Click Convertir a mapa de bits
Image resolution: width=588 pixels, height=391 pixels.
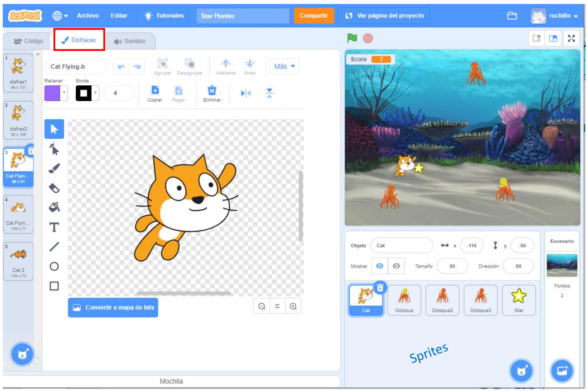click(x=113, y=308)
